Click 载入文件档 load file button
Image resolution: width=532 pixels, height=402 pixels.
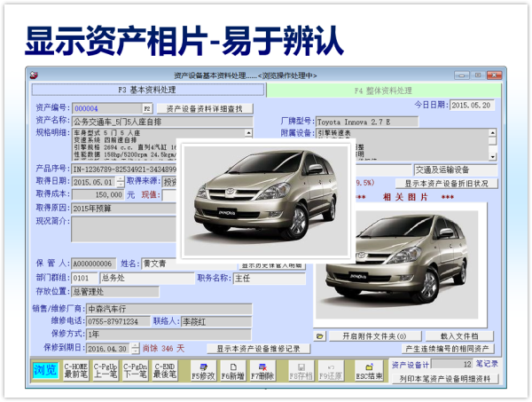(459, 336)
